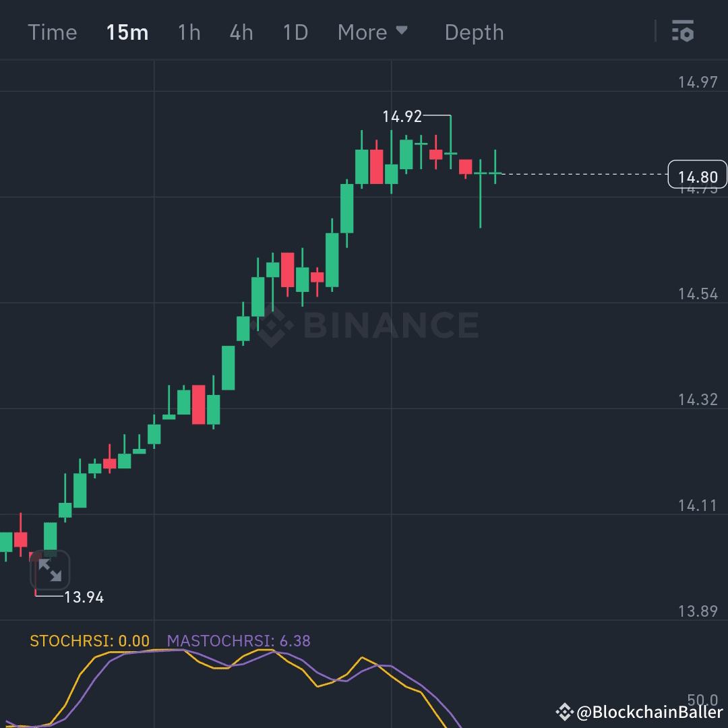
Task: Open the More chevron to list intervals
Action: pyautogui.click(x=402, y=32)
